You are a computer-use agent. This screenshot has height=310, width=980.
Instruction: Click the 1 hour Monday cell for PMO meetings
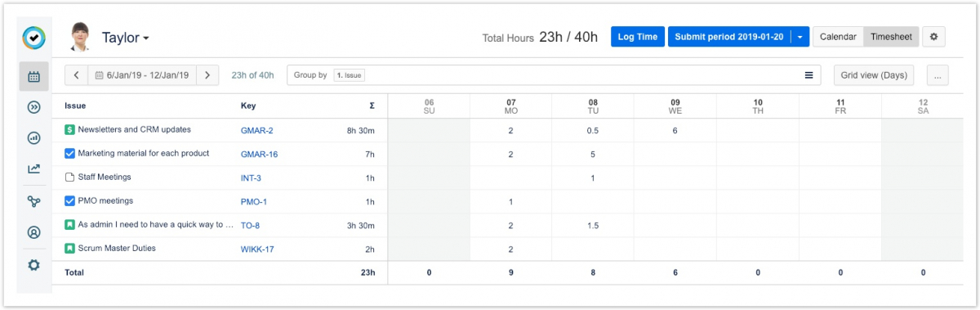point(511,201)
